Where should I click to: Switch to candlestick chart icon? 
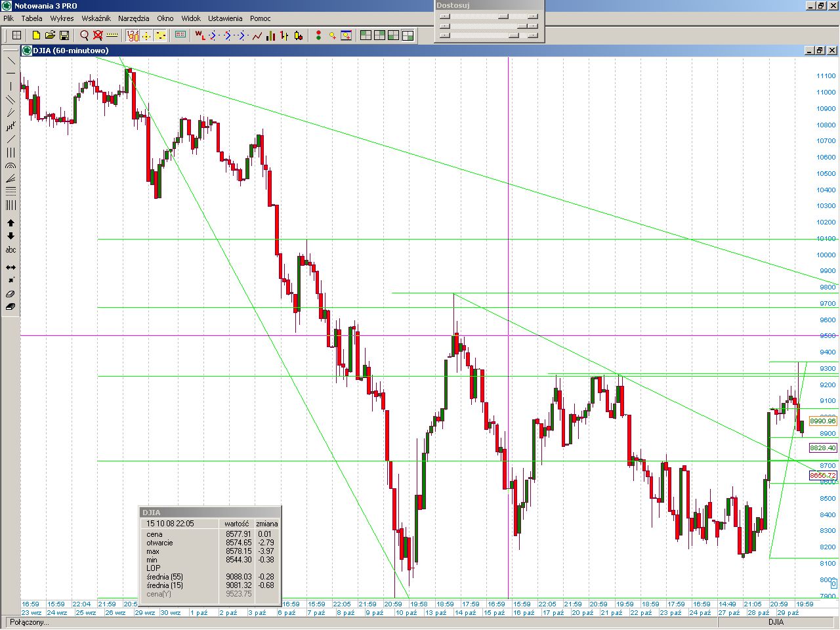[x=299, y=35]
